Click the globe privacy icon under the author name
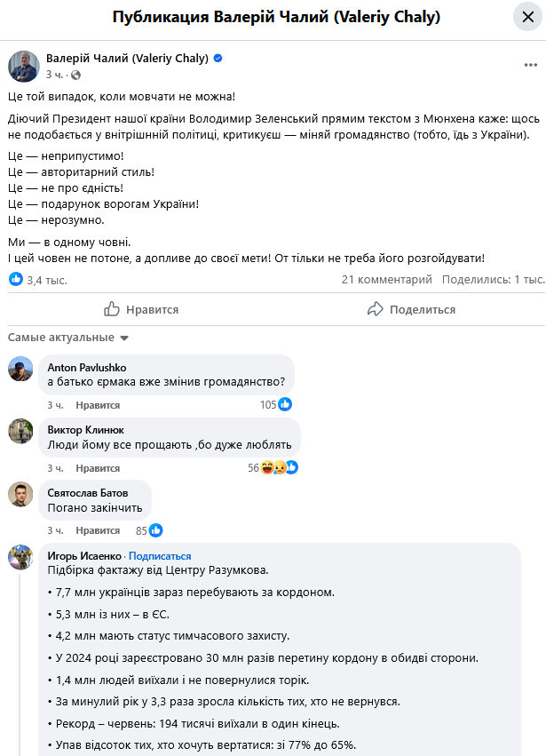The width and height of the screenshot is (546, 756). coord(75,75)
